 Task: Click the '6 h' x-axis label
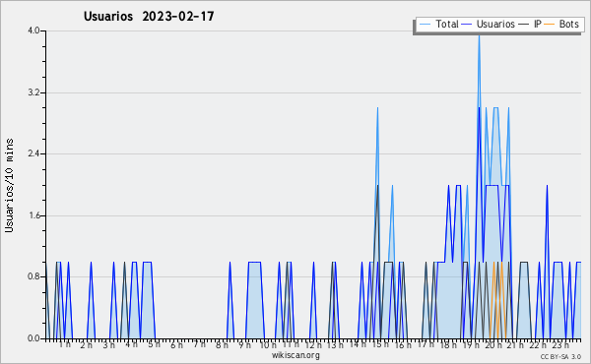coord(176,345)
